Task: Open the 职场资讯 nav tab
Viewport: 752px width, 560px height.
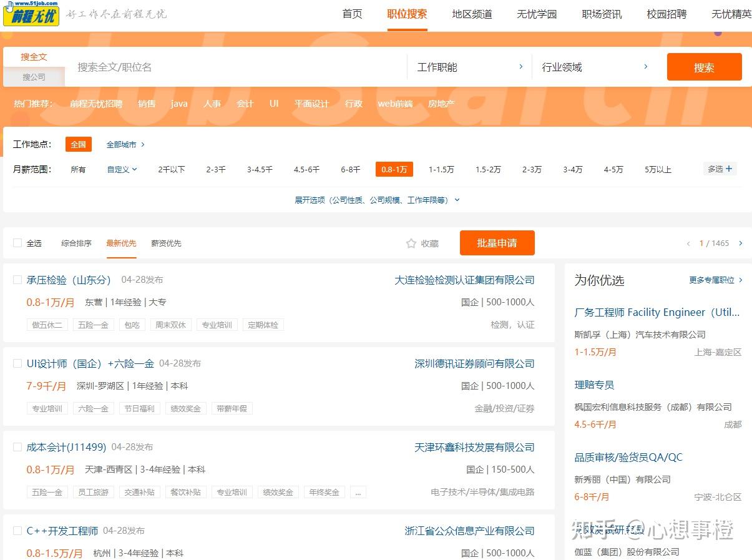Action: 602,14
